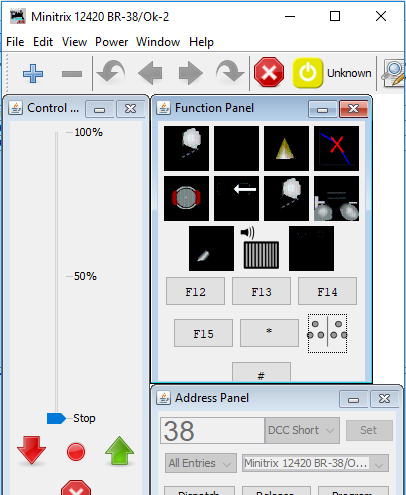Toggle the white left arrow function icon
406x495 pixels.
(236, 198)
